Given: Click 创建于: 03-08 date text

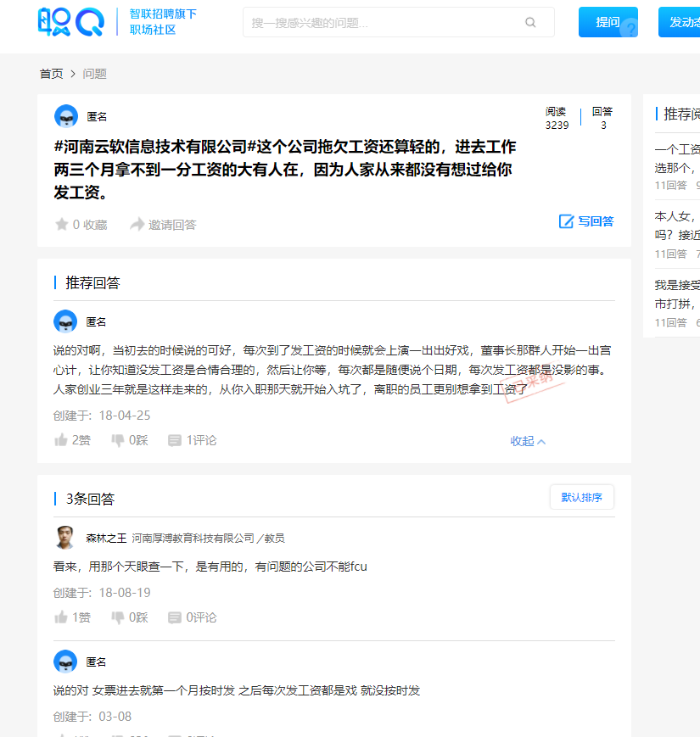Looking at the screenshot, I should pos(92,717).
